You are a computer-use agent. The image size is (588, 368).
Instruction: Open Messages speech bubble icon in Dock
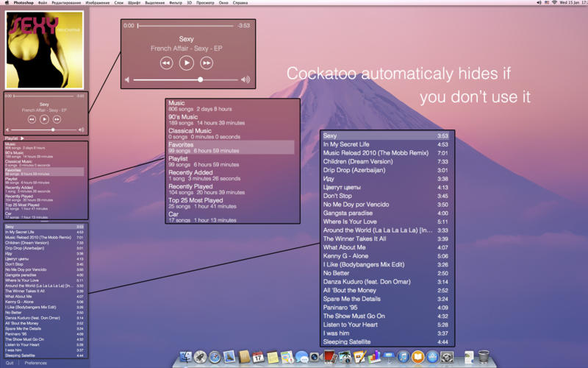point(301,357)
